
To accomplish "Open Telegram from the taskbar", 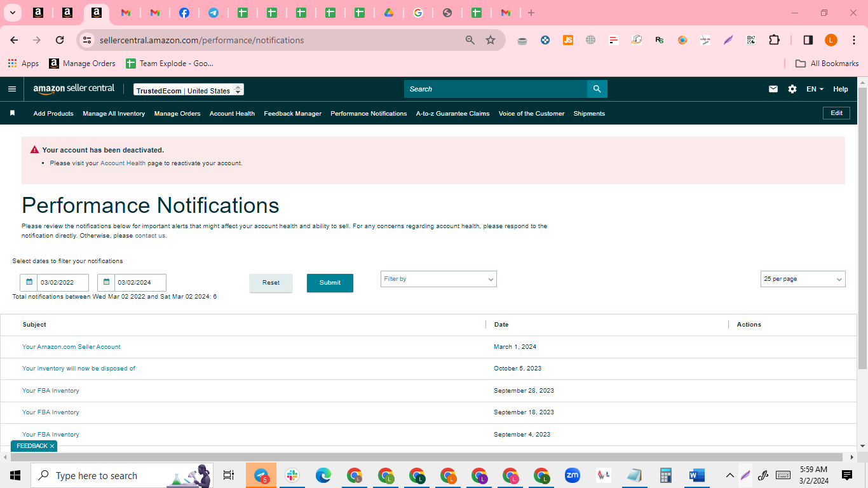I will click(x=261, y=475).
